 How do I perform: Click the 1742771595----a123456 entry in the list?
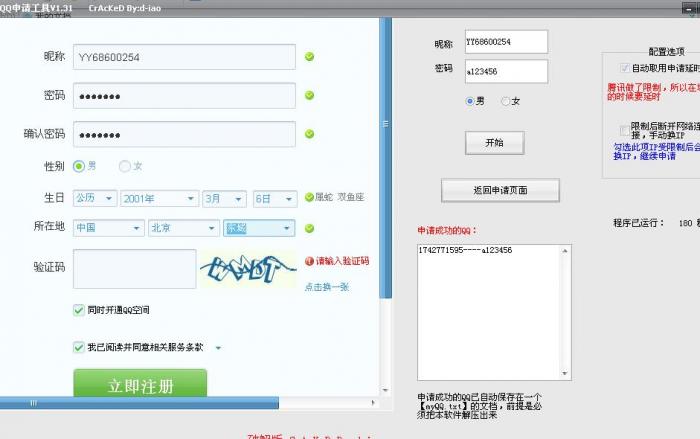point(465,250)
